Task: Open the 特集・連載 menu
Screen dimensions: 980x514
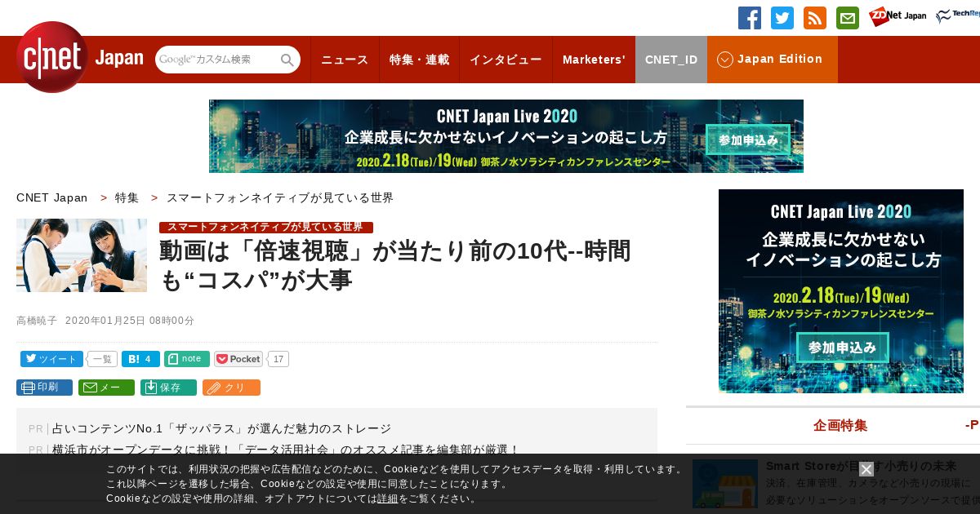Action: [x=419, y=60]
